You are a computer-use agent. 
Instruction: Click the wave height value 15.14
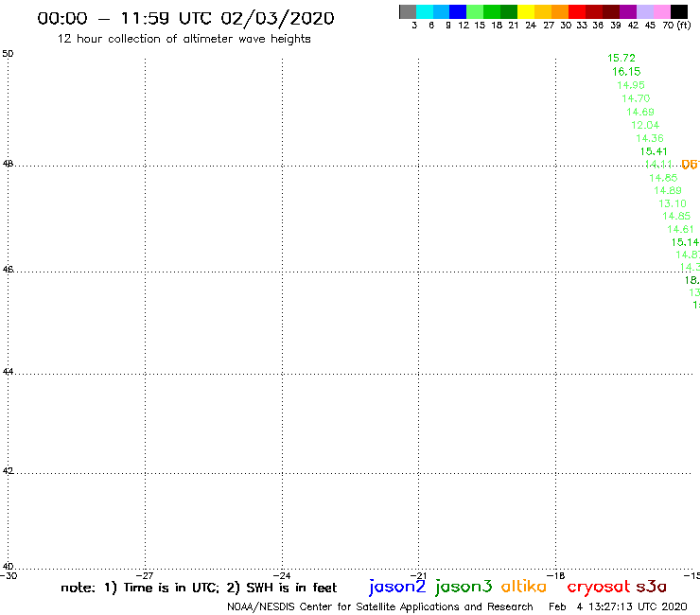(685, 242)
